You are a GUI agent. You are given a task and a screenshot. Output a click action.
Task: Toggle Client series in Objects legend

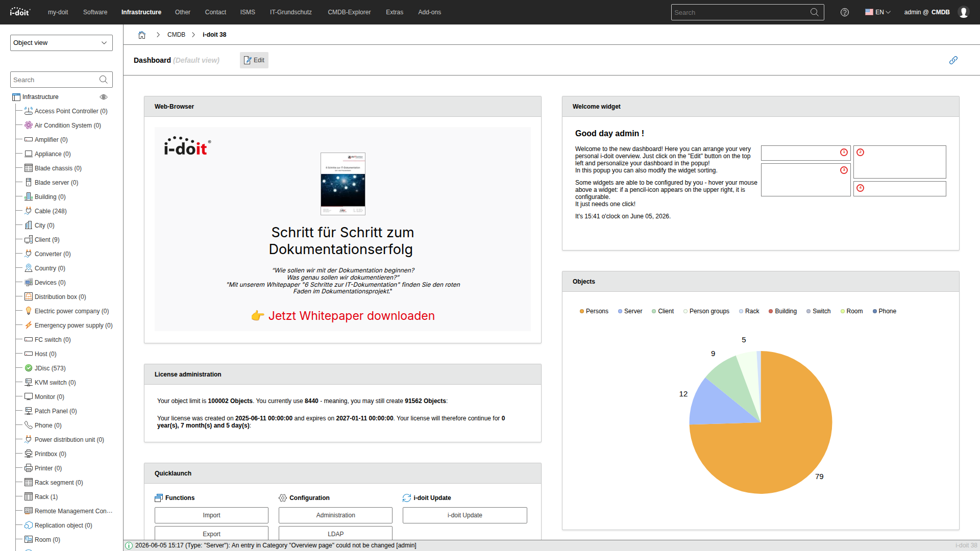[663, 311]
